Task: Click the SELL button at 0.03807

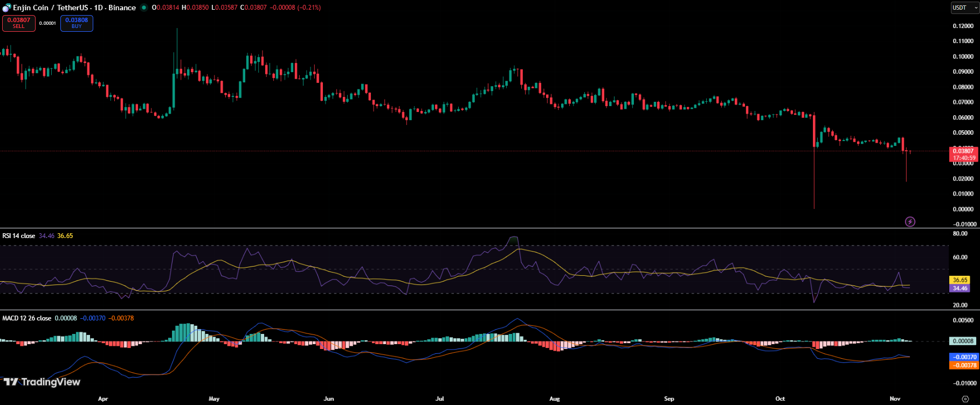Action: click(x=19, y=23)
